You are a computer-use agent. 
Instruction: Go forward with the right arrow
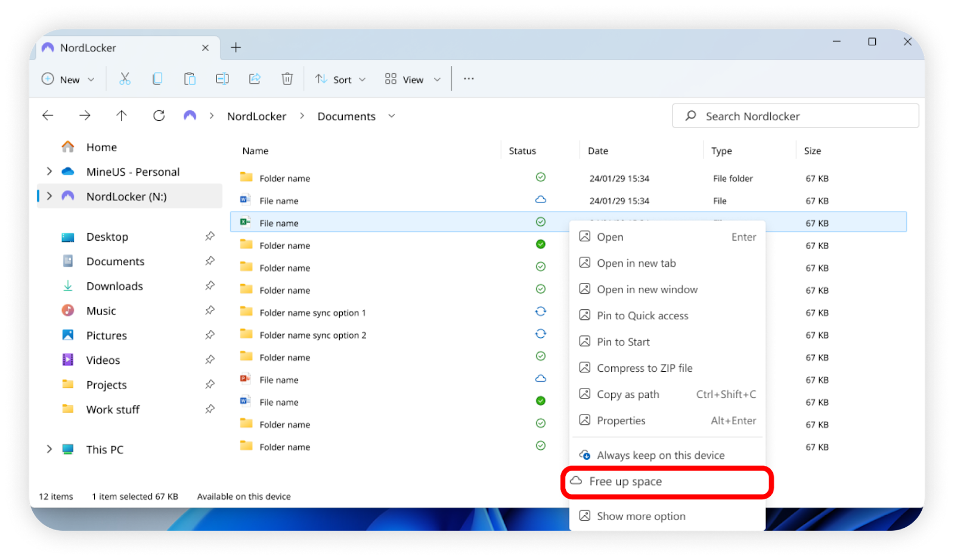point(85,116)
